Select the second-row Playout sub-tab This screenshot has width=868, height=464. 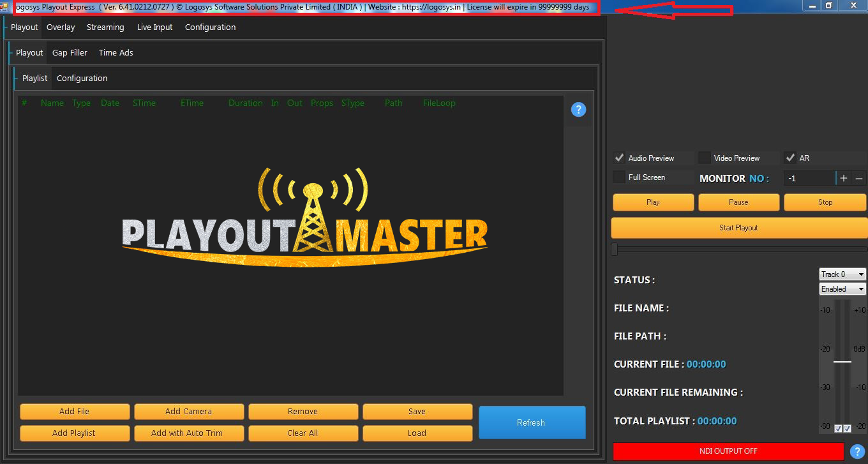[x=29, y=53]
